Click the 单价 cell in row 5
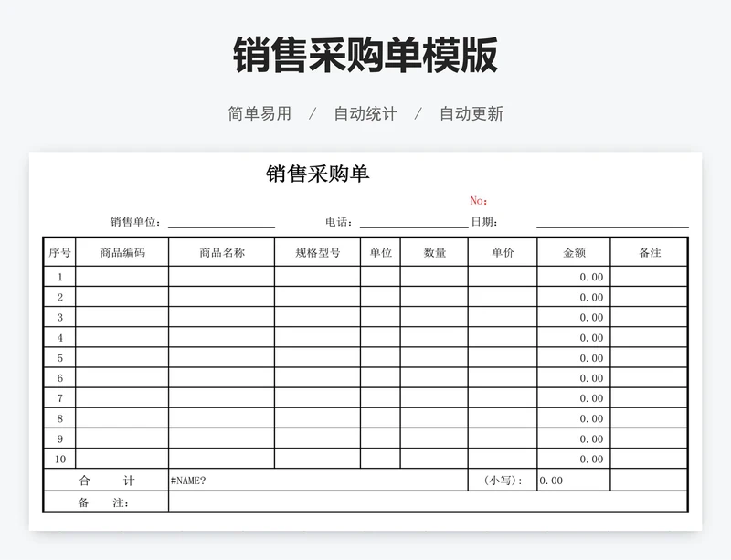The height and width of the screenshot is (560, 731). [503, 357]
